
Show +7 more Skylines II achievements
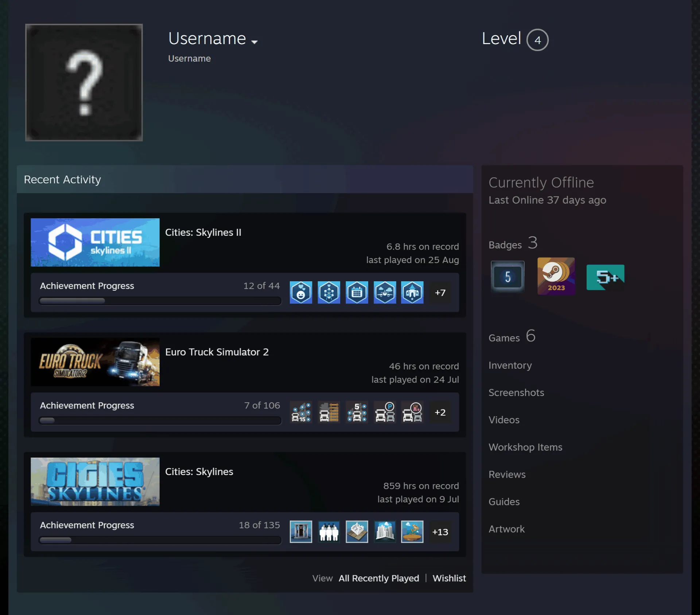pos(440,293)
